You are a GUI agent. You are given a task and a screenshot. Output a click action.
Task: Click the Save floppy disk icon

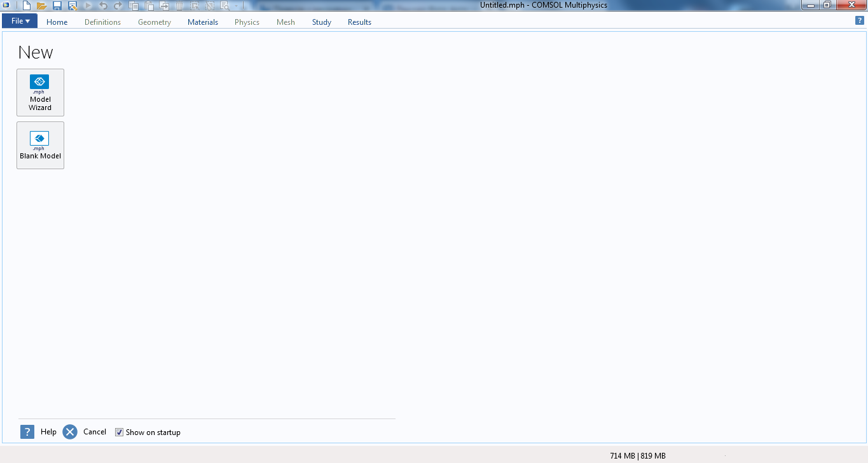[x=57, y=6]
